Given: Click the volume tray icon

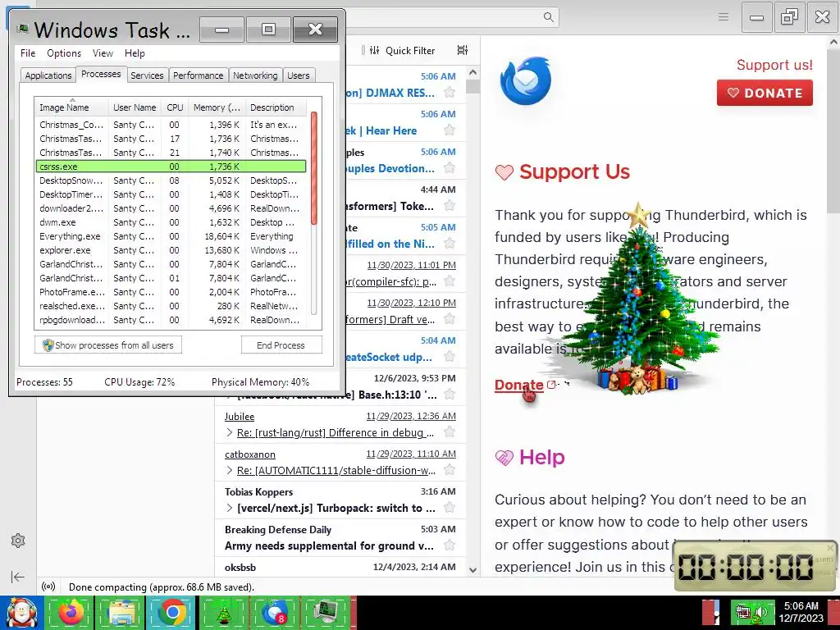Looking at the screenshot, I should (762, 612).
